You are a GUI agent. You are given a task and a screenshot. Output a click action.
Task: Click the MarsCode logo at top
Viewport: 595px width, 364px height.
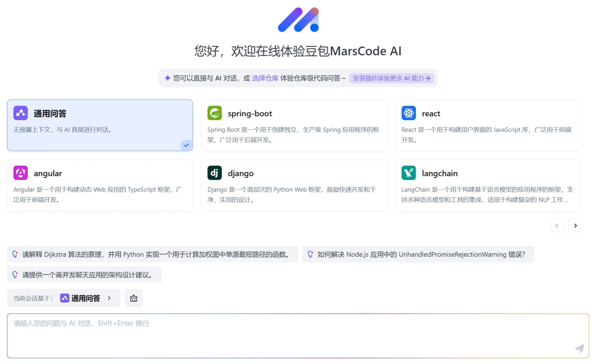pos(298,20)
